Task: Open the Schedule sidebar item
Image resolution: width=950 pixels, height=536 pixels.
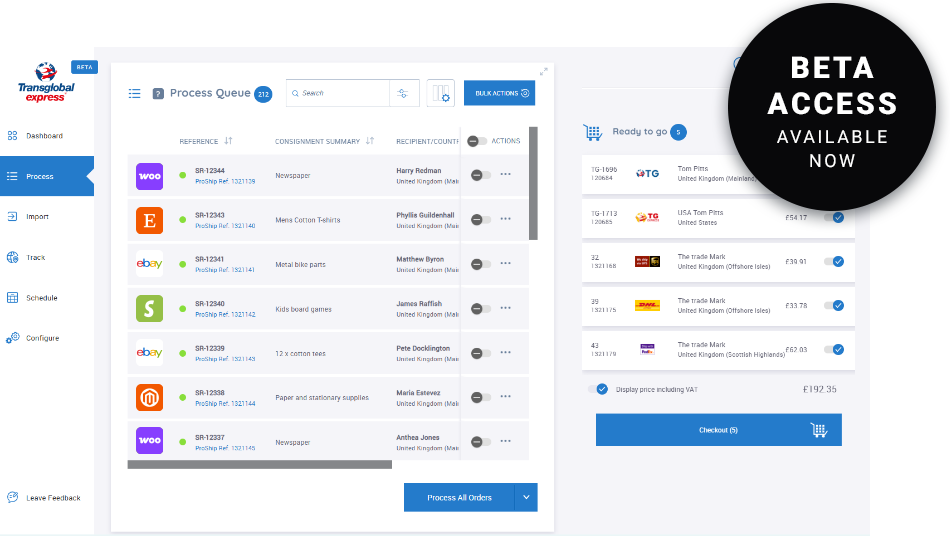Action: [x=41, y=298]
